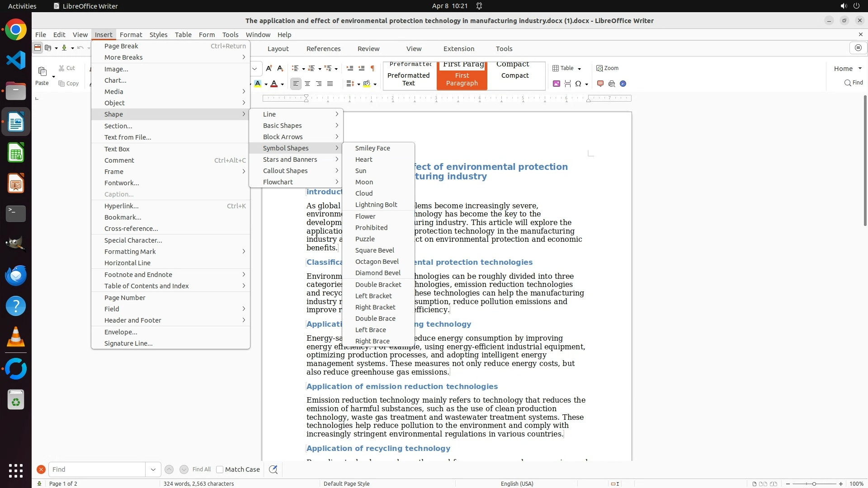868x488 pixels.
Task: Click the Print Preview icon
Action: click(612, 84)
